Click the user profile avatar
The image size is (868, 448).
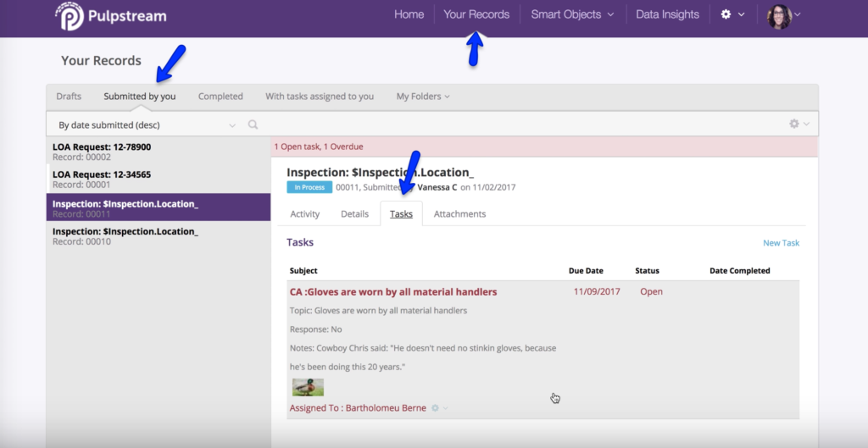point(779,15)
